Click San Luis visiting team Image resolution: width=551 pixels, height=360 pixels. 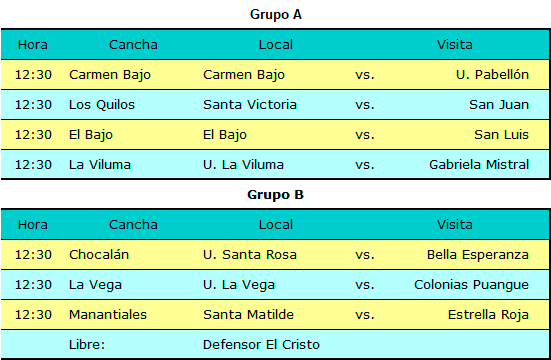coord(501,135)
